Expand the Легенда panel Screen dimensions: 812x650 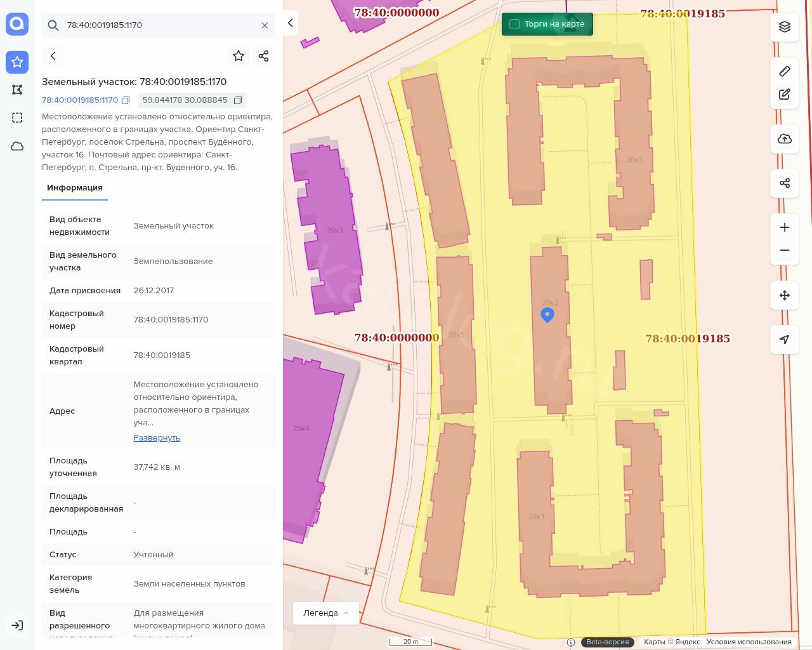pos(326,613)
